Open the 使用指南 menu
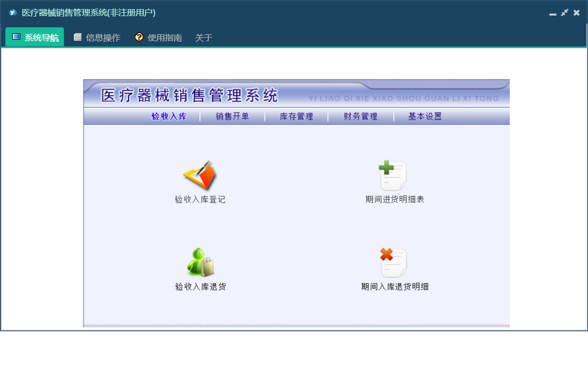 pyautogui.click(x=159, y=37)
